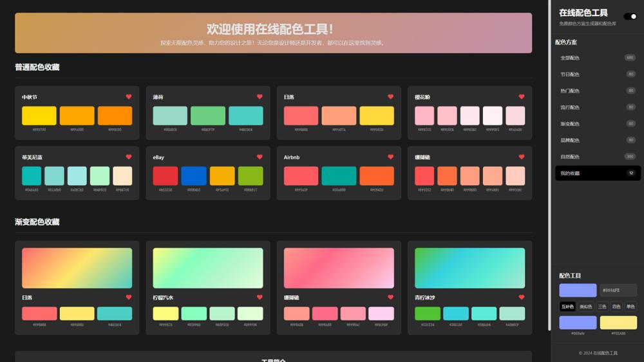Unfavorite the 柠檬汽水 gradient heart
The image size is (644, 362).
[260, 297]
